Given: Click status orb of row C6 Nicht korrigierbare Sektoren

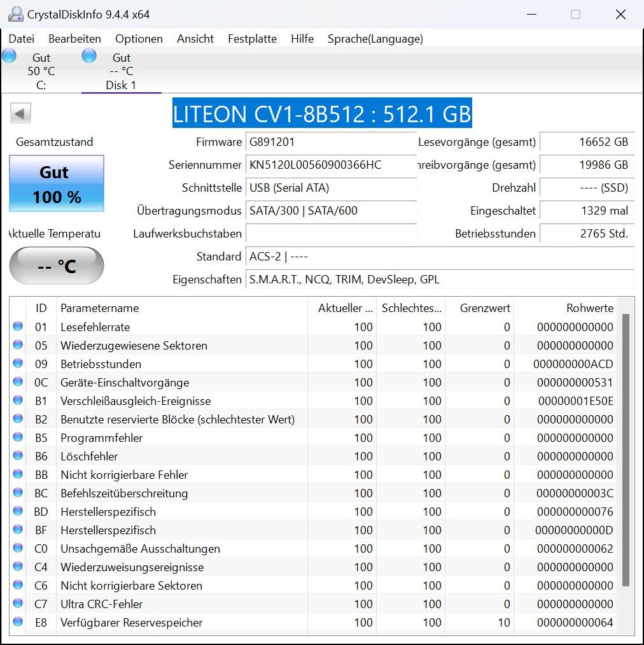Looking at the screenshot, I should 18,585.
